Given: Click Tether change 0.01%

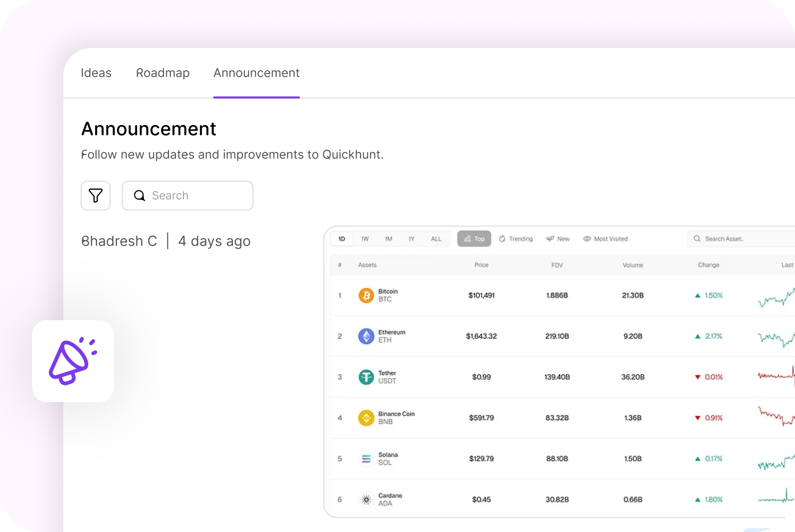Looking at the screenshot, I should (709, 377).
